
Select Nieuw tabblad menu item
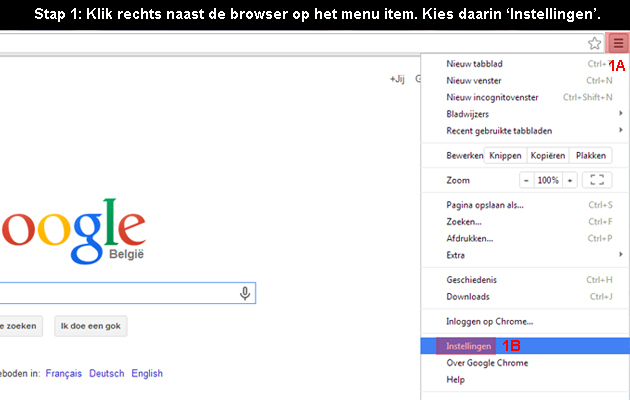525,64
